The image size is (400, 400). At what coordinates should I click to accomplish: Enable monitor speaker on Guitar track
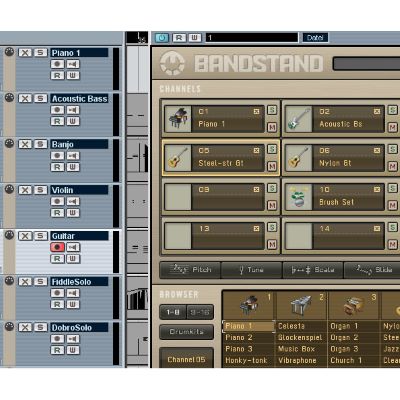pyautogui.click(x=73, y=247)
